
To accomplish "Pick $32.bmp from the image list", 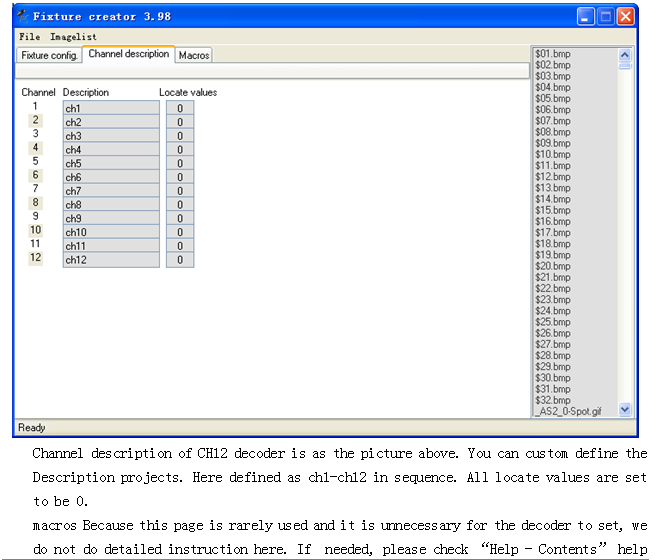I will (x=552, y=400).
